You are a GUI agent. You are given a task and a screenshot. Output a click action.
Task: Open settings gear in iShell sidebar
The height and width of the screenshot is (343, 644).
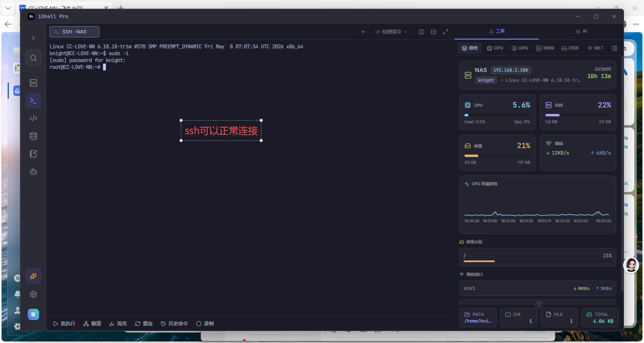33,294
